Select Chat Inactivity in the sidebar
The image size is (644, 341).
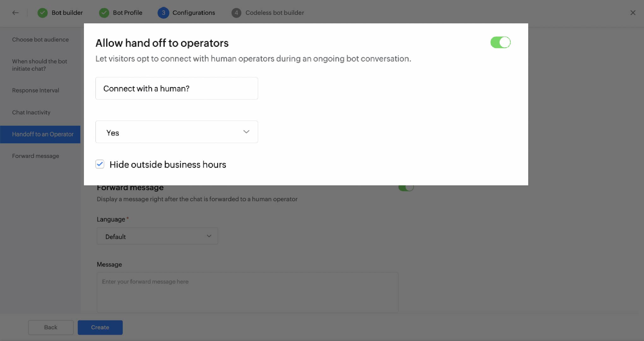click(x=31, y=112)
